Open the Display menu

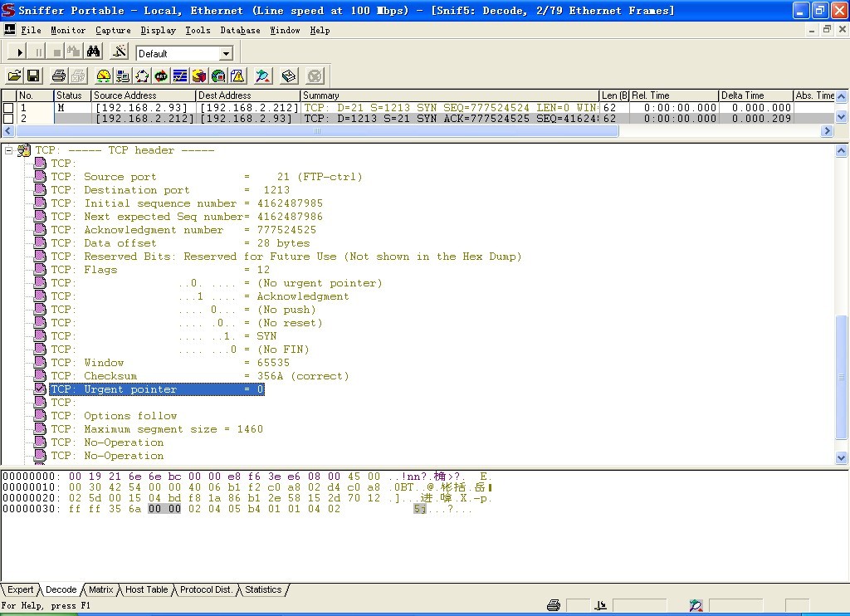(x=159, y=31)
